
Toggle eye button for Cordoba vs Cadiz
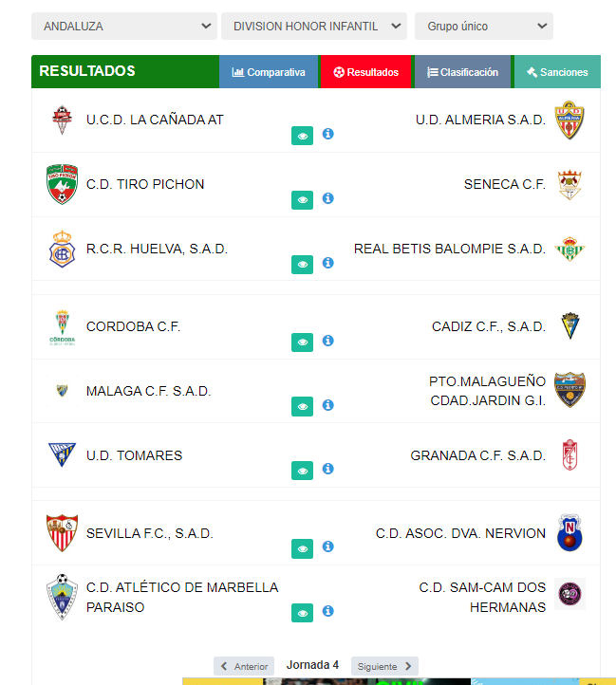(x=302, y=342)
